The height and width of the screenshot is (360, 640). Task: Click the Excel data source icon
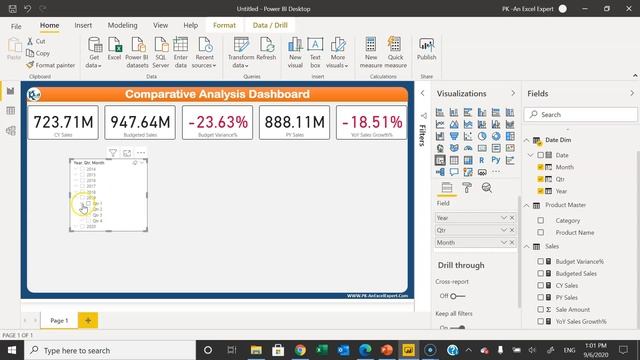(114, 49)
